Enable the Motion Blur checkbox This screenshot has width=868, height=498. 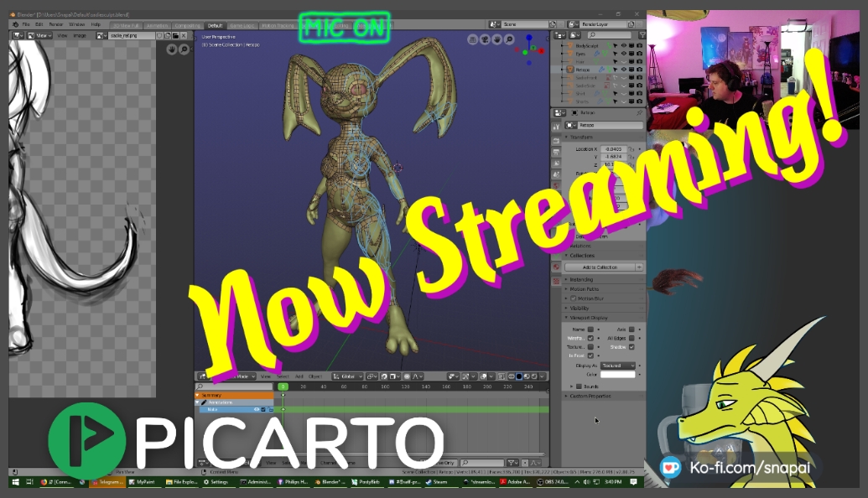pyautogui.click(x=573, y=298)
